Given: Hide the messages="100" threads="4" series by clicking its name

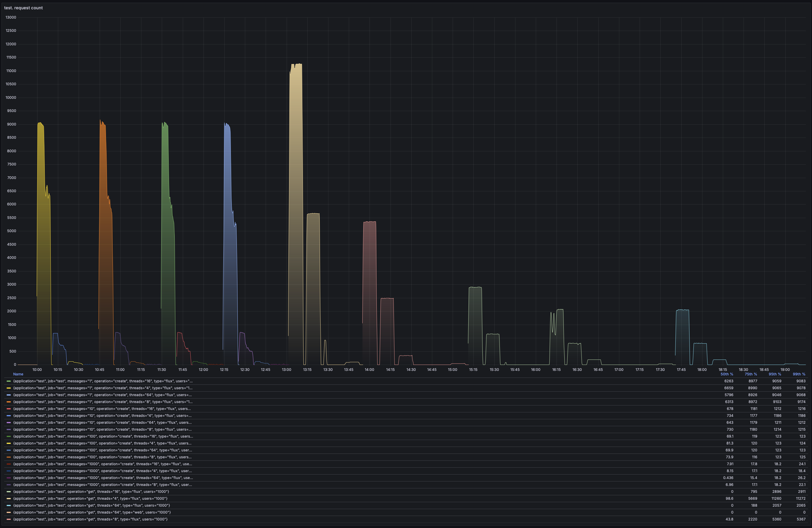Looking at the screenshot, I should tap(102, 443).
